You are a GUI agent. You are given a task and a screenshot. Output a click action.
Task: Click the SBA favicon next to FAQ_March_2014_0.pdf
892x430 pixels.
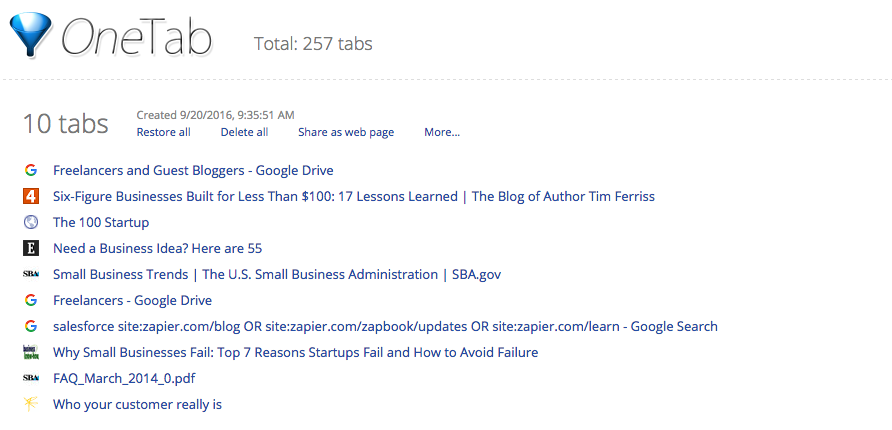31,378
